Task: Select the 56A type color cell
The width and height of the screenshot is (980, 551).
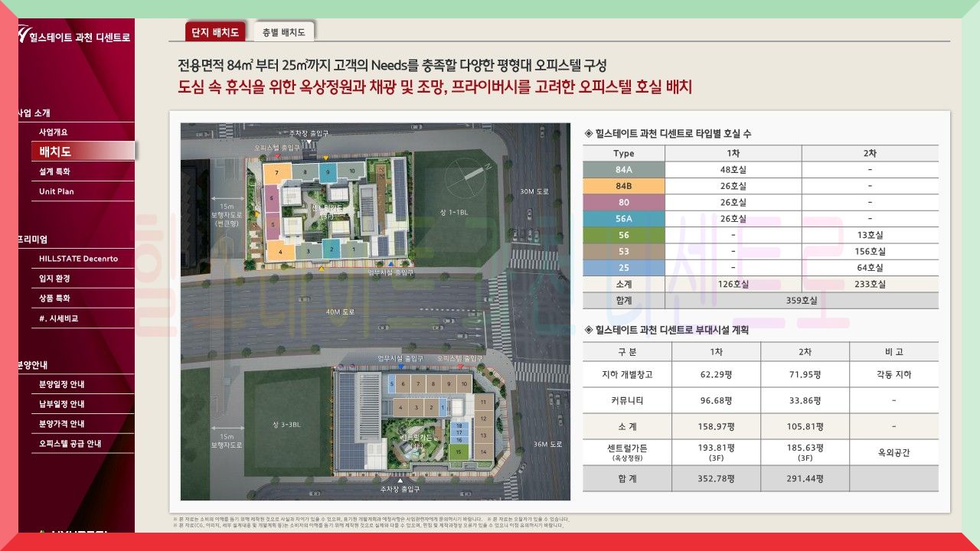Action: (x=623, y=219)
